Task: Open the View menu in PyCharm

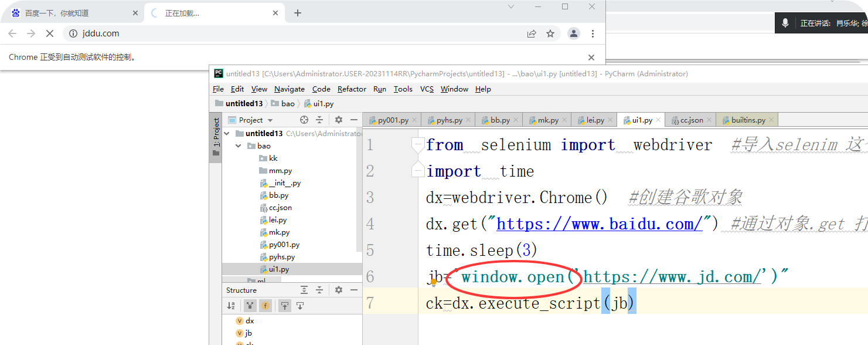Action: point(259,89)
